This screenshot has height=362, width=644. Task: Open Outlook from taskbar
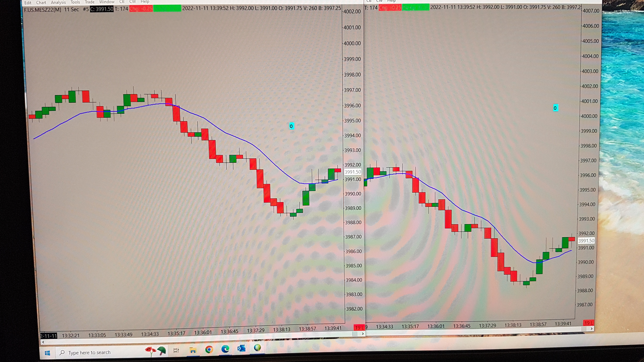click(241, 348)
